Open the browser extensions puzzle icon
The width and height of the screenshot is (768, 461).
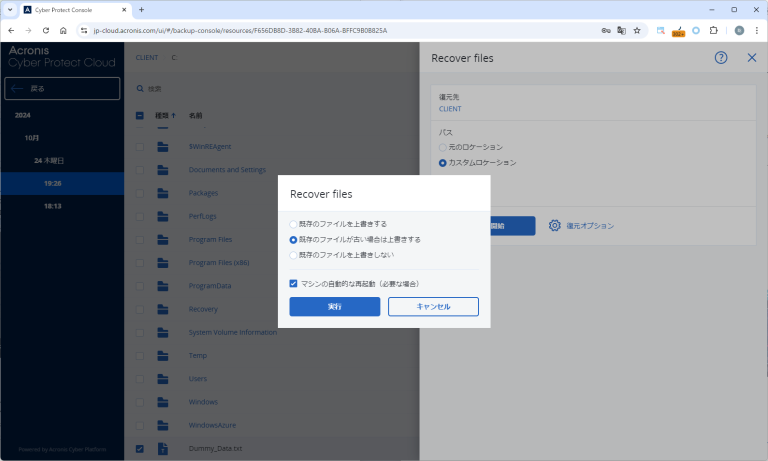(714, 30)
